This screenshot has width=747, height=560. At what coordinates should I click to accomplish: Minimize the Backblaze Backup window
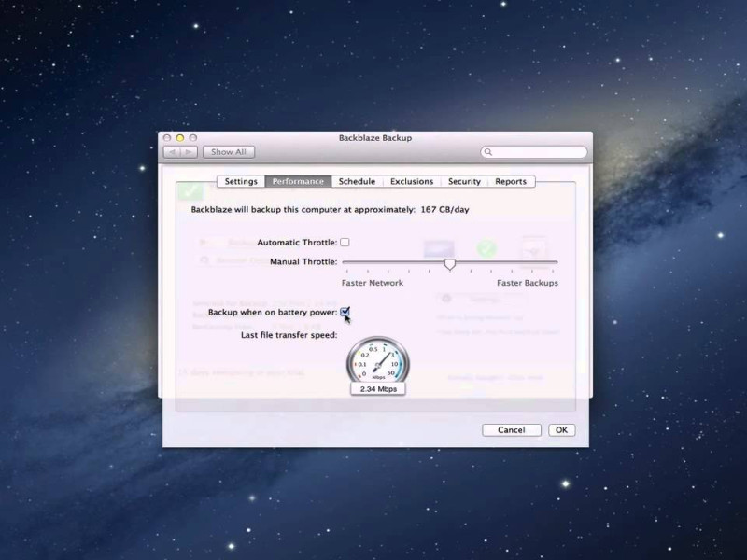180,138
